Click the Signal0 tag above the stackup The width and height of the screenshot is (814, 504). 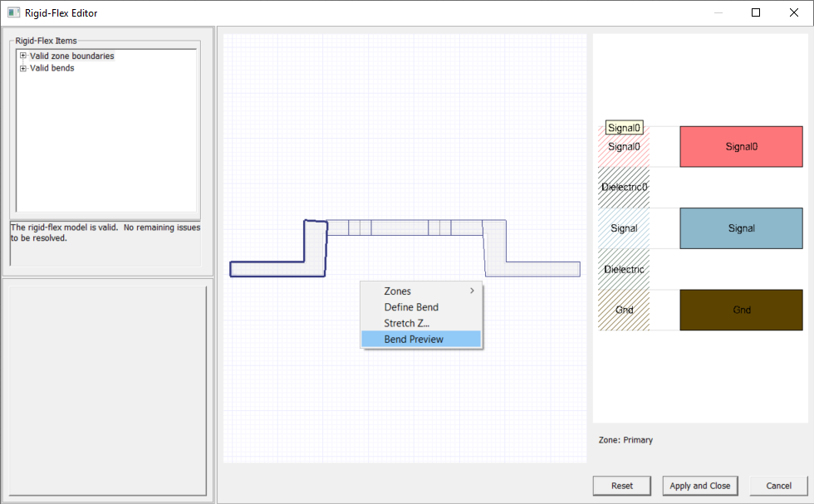coord(624,127)
